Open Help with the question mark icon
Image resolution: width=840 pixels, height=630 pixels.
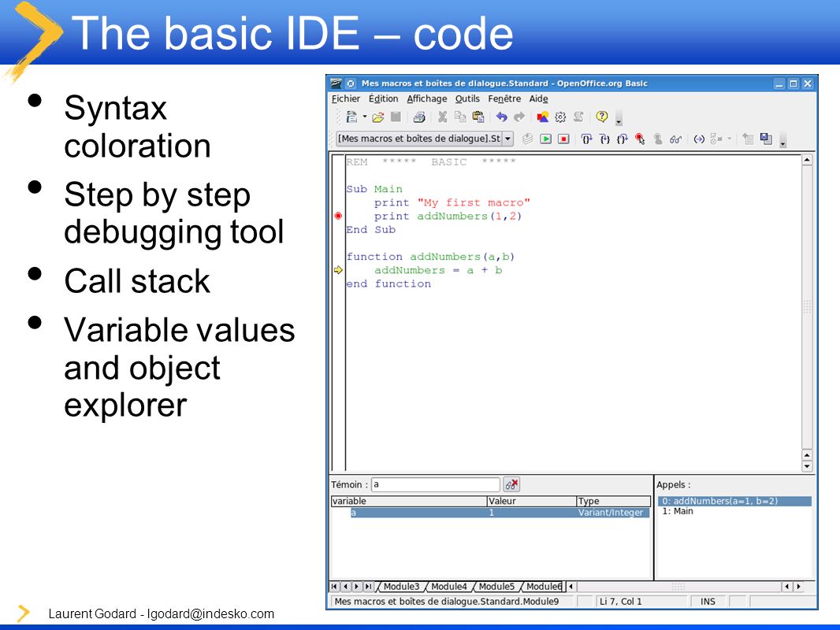tap(602, 117)
